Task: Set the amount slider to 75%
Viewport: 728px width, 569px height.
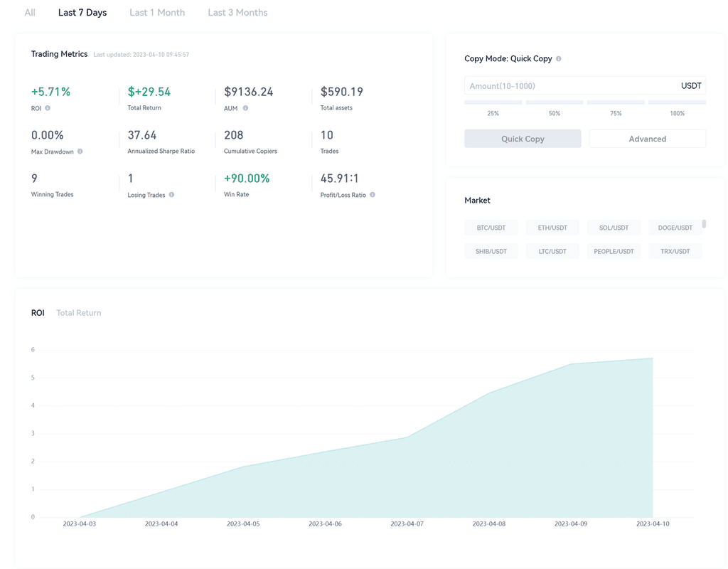Action: click(616, 103)
